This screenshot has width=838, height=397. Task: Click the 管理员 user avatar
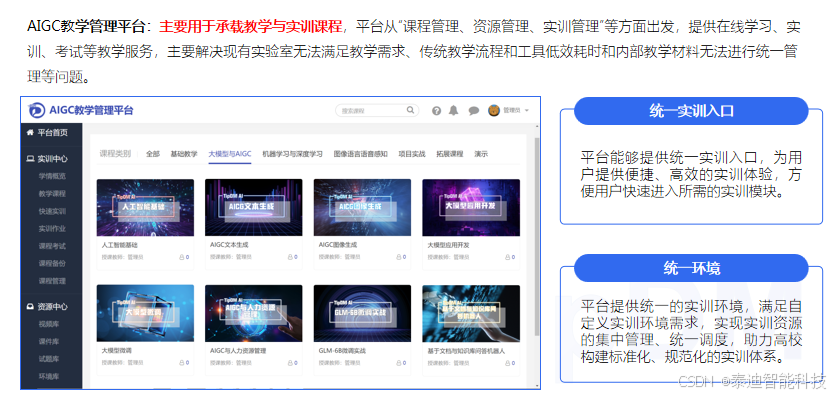[x=494, y=110]
